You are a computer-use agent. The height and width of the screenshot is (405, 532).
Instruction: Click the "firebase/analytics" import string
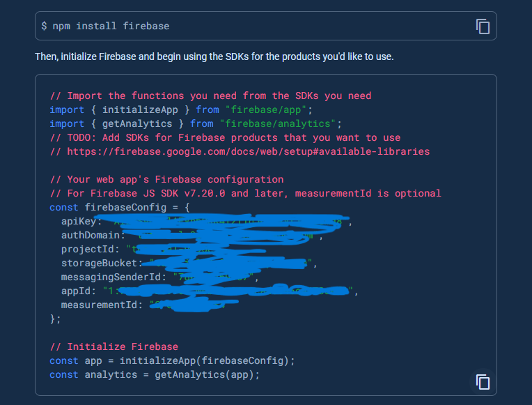[278, 123]
